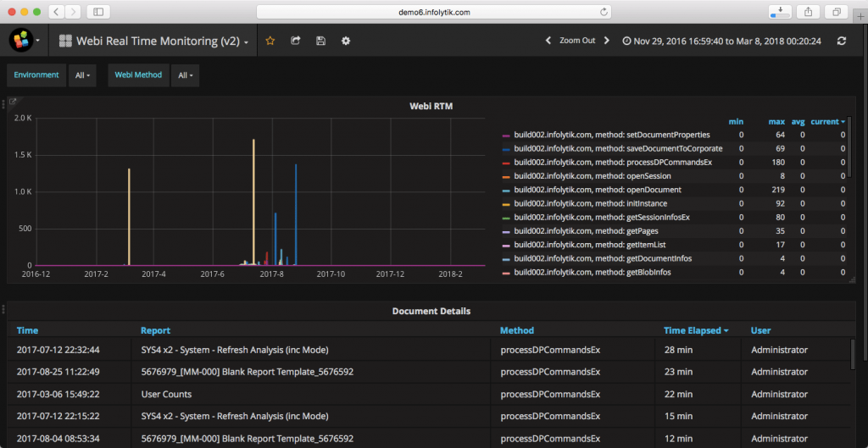Click the Zoom Out button
868x448 pixels.
tap(577, 41)
